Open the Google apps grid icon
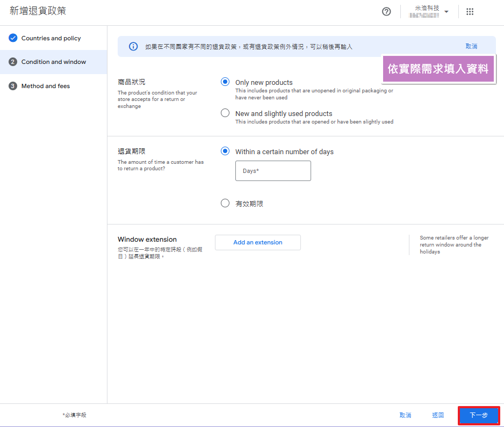504x427 pixels. click(470, 12)
